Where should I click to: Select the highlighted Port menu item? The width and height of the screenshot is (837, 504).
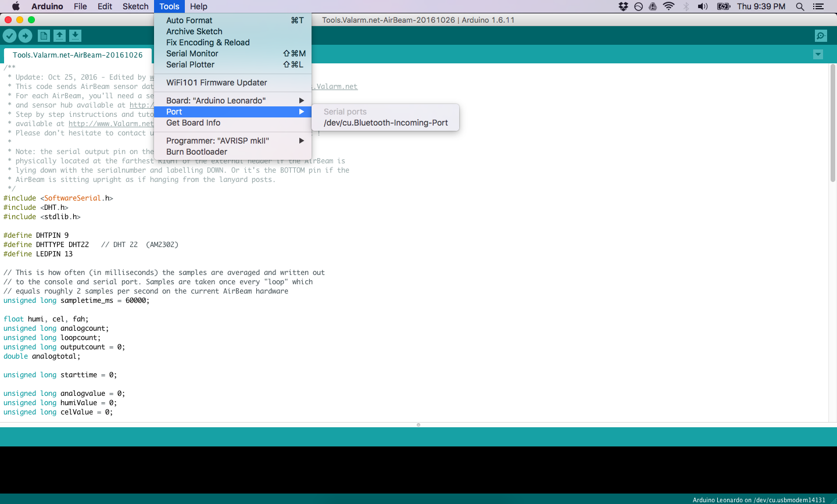pyautogui.click(x=233, y=112)
